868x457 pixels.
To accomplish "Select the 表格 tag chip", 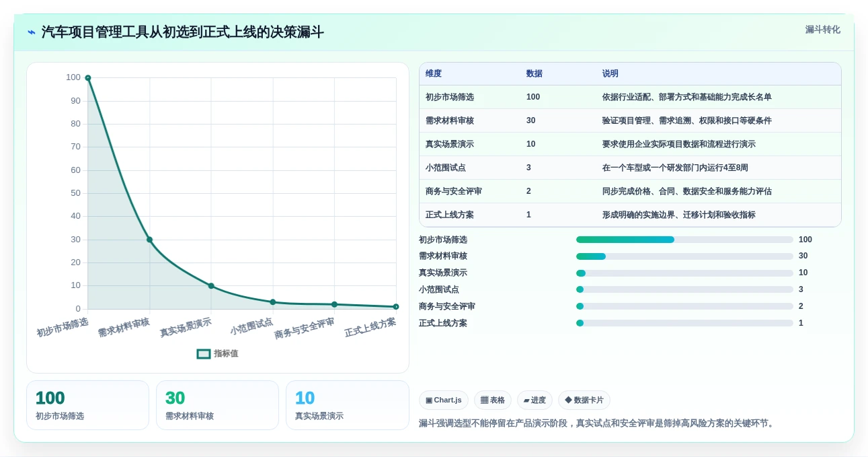I will (x=493, y=400).
